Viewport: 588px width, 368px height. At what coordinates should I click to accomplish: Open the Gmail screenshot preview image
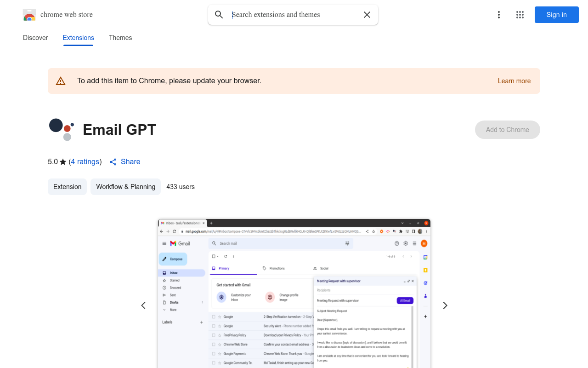(294, 293)
